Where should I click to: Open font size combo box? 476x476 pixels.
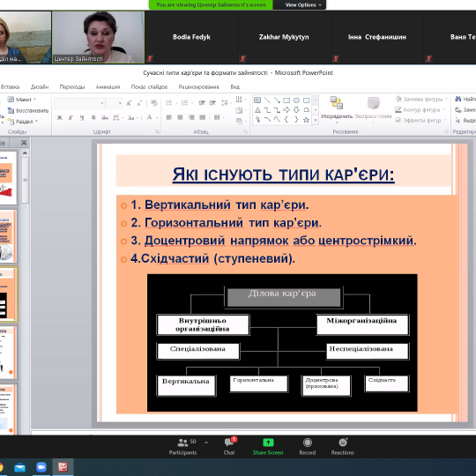pyautogui.click(x=115, y=103)
